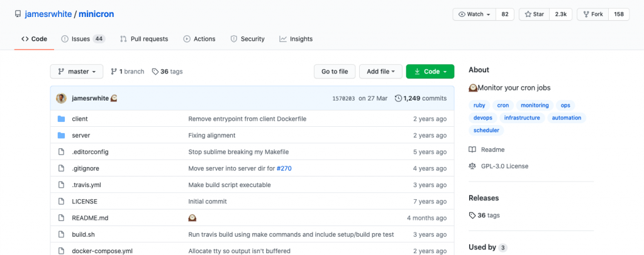The height and width of the screenshot is (255, 644).
Task: Open the Watch notifications dropdown
Action: coord(474,14)
